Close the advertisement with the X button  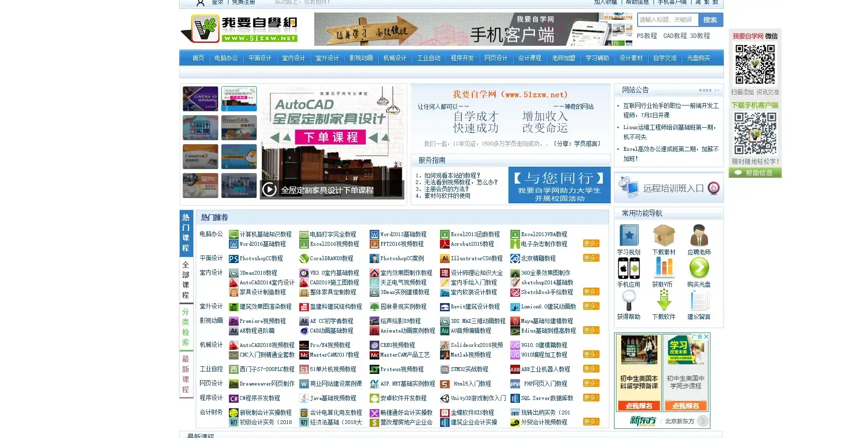click(706, 336)
